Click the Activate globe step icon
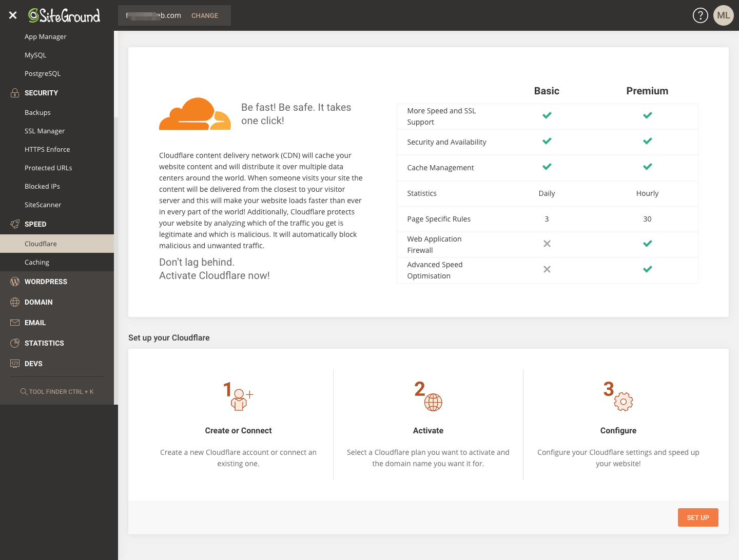 [429, 396]
